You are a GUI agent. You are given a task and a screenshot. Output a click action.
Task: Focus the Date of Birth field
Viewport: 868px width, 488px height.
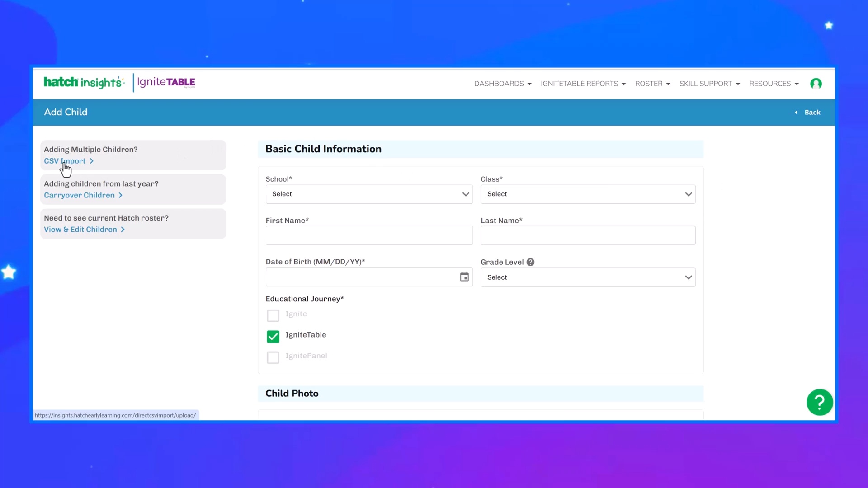click(x=369, y=277)
